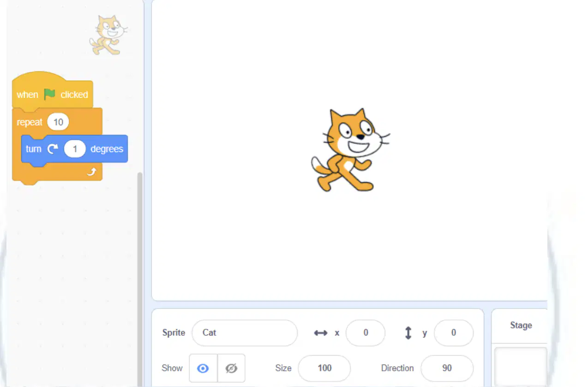
Task: Edit the repeat count value 10
Action: pos(58,122)
